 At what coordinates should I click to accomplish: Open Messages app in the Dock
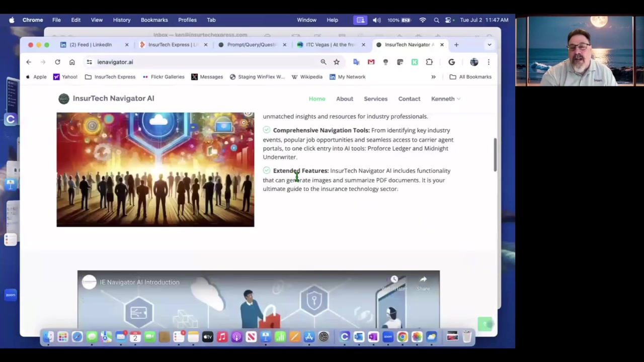92,337
